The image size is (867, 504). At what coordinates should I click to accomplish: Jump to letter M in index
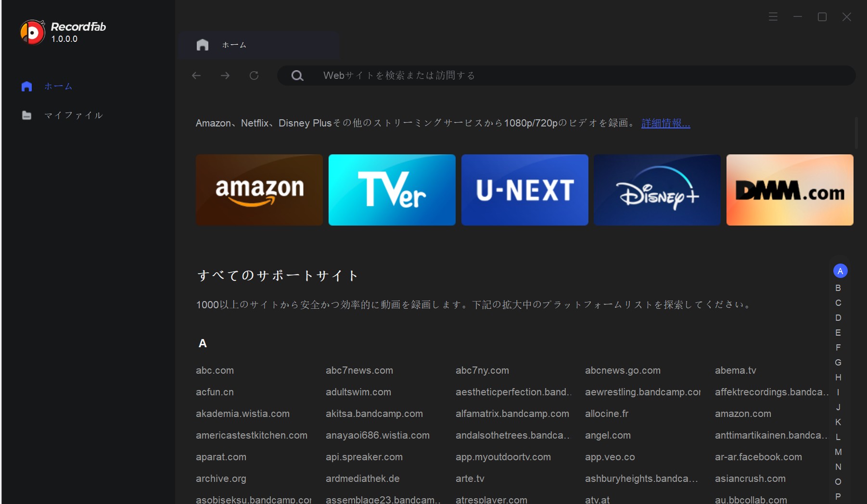coord(838,452)
